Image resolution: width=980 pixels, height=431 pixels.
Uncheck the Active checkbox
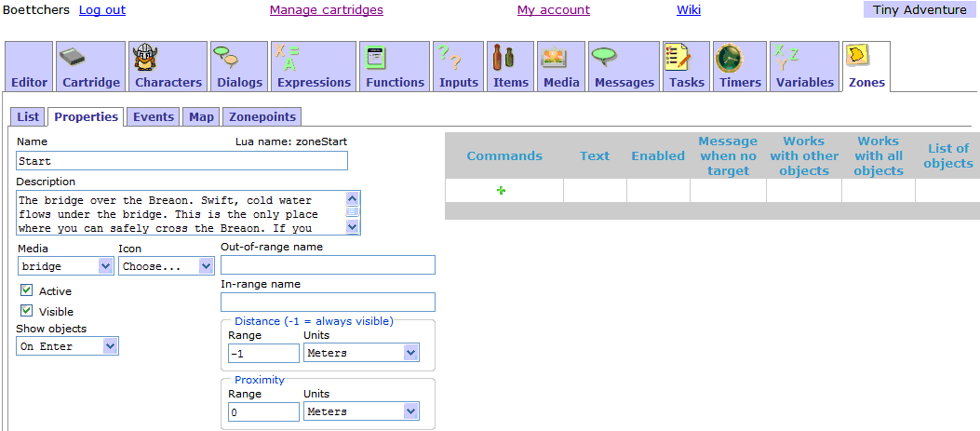[x=27, y=290]
